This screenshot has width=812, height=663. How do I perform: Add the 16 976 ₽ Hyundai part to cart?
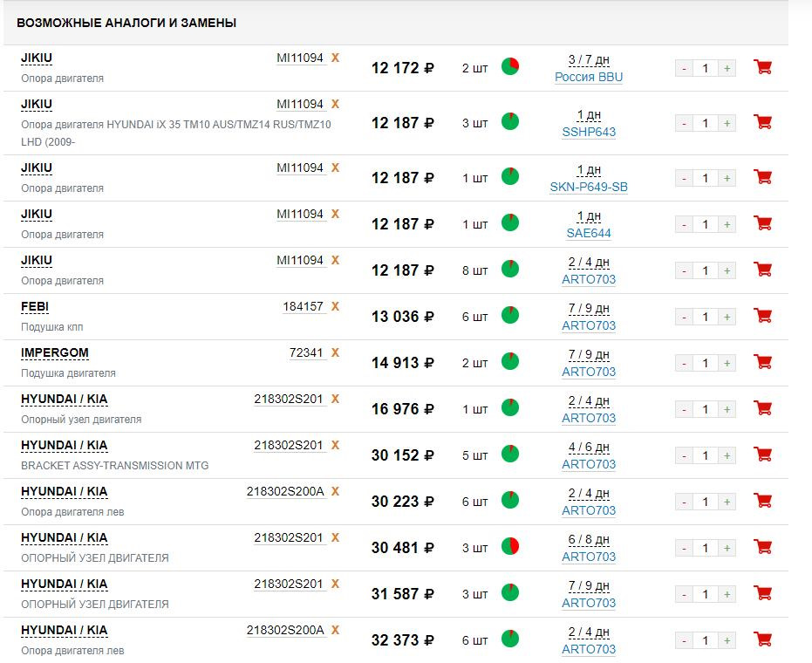(x=763, y=408)
